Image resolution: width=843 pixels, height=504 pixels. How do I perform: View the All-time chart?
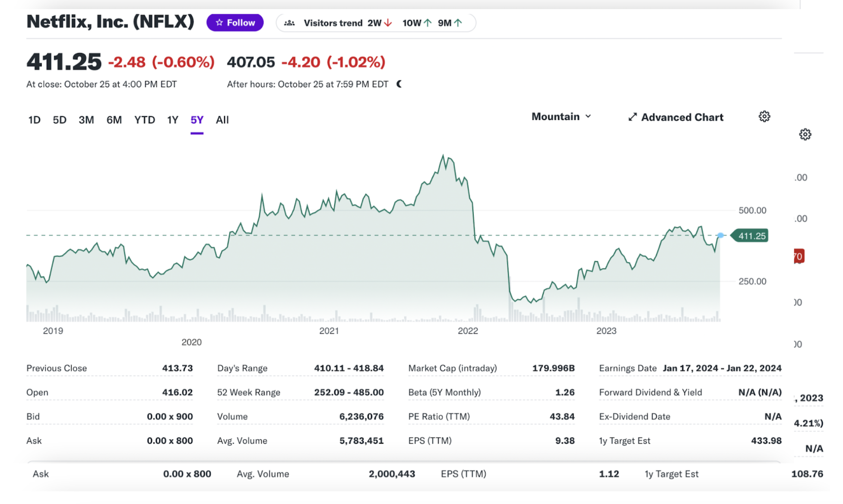222,120
